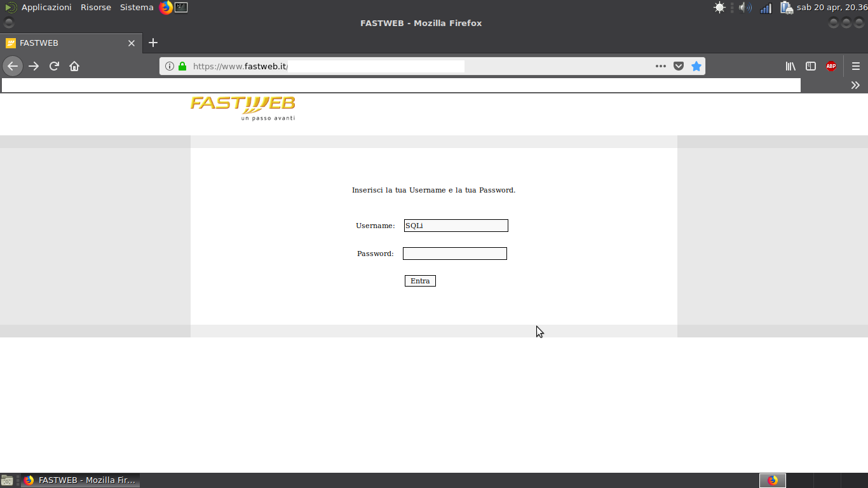Select the FASTWEB browser tab
Viewport: 868px width, 488px height.
[x=71, y=43]
